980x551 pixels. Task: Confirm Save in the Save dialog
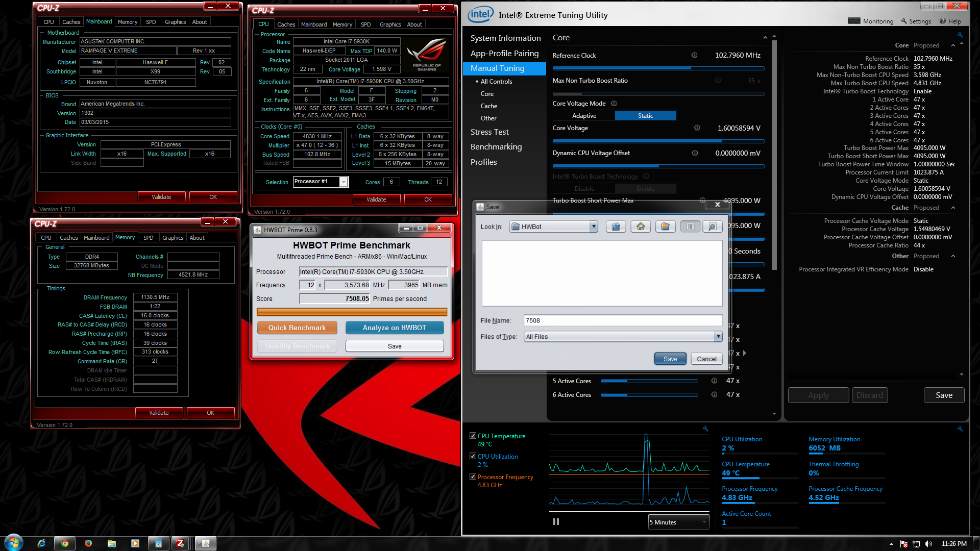point(670,359)
